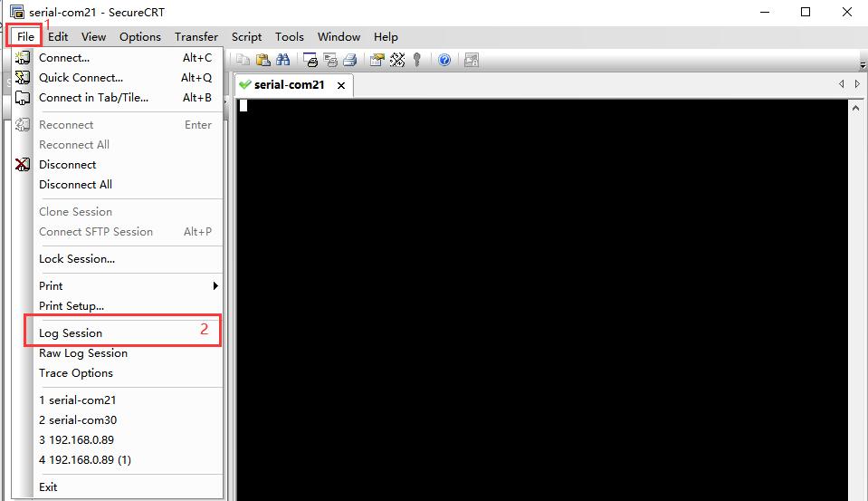
Task: Open the Edit menu
Action: (58, 36)
